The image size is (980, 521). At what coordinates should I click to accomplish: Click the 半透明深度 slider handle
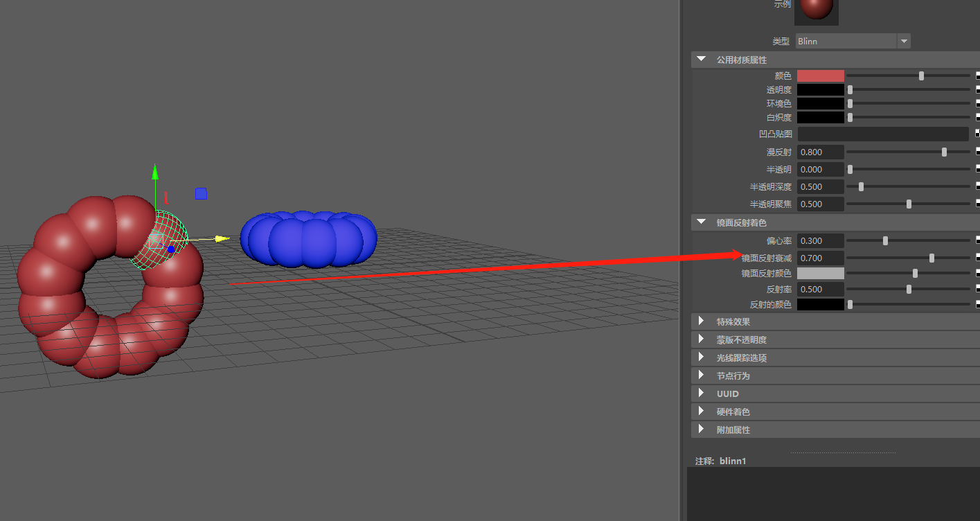(x=861, y=186)
